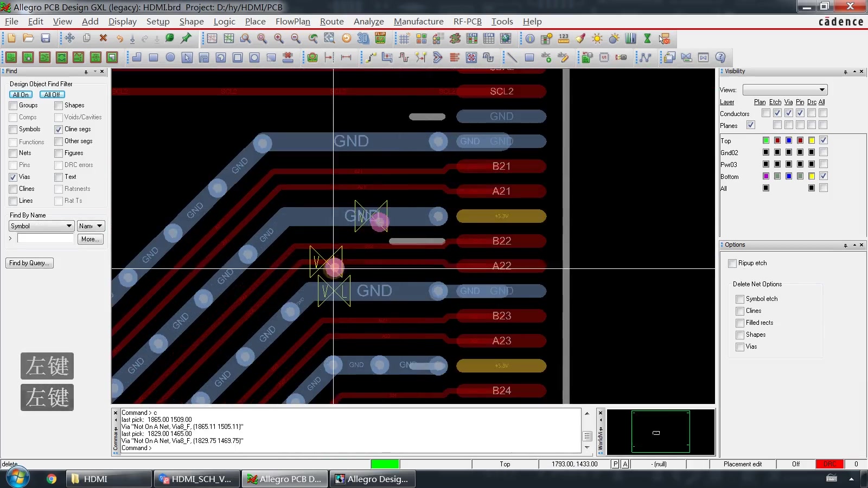Screen dimensions: 868x488
Task: Click the Show Element info icon
Action: point(530,38)
